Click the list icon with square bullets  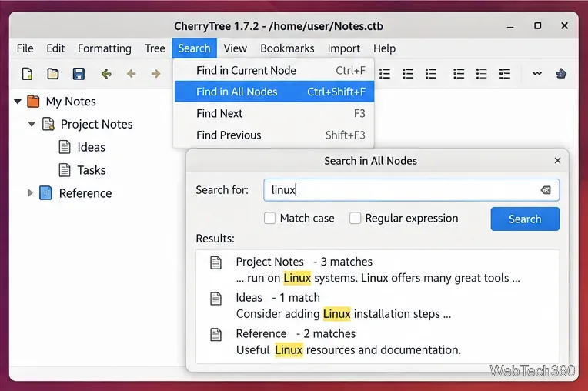click(x=504, y=73)
